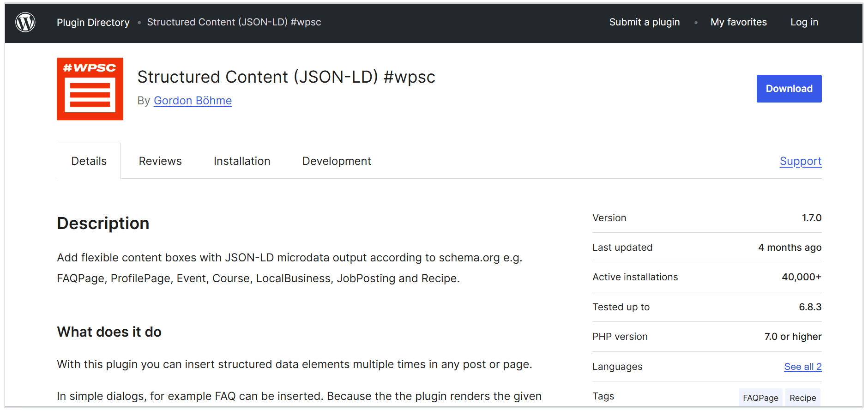Click the plugin title heading
The height and width of the screenshot is (411, 868).
click(x=286, y=77)
